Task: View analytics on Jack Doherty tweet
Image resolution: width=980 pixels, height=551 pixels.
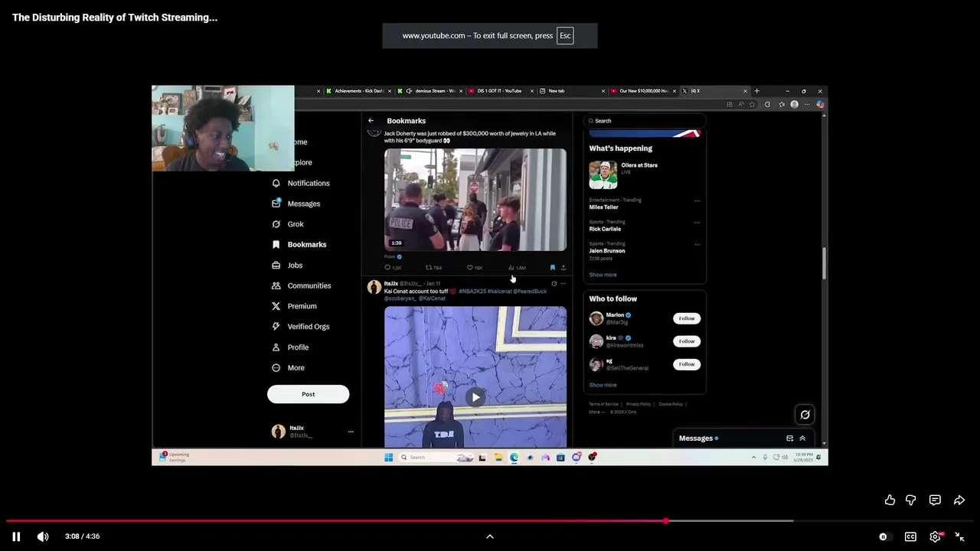Action: (517, 268)
